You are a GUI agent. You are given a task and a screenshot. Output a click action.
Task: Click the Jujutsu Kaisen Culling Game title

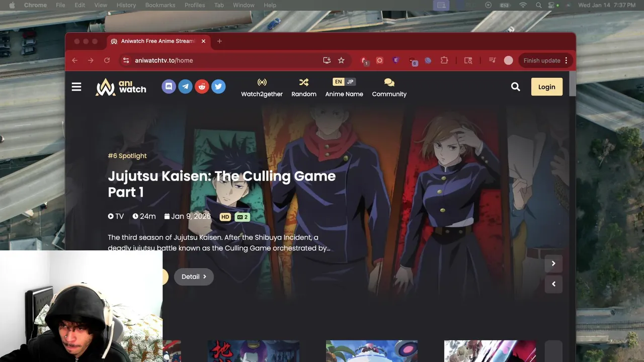click(221, 184)
